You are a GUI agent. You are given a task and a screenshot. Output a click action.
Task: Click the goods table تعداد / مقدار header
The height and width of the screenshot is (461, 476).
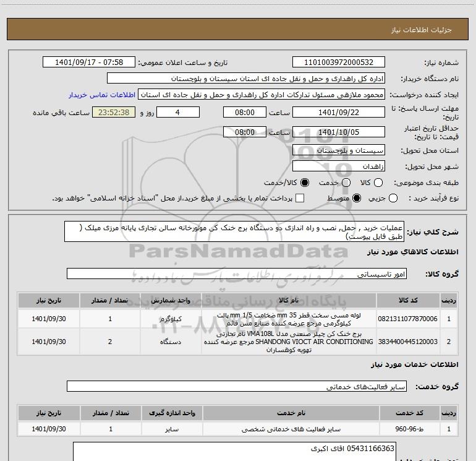pyautogui.click(x=110, y=300)
